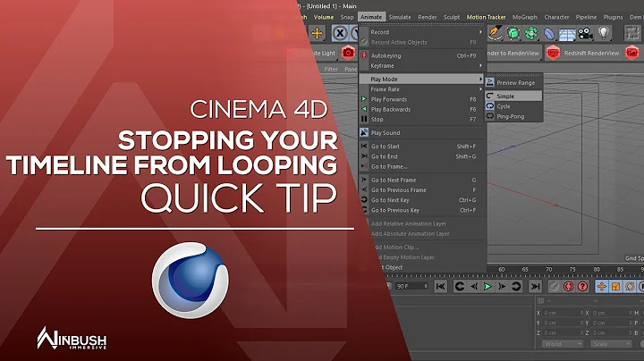Choose Go to Next Frame menu entry
The width and height of the screenshot is (644, 361).
423,180
